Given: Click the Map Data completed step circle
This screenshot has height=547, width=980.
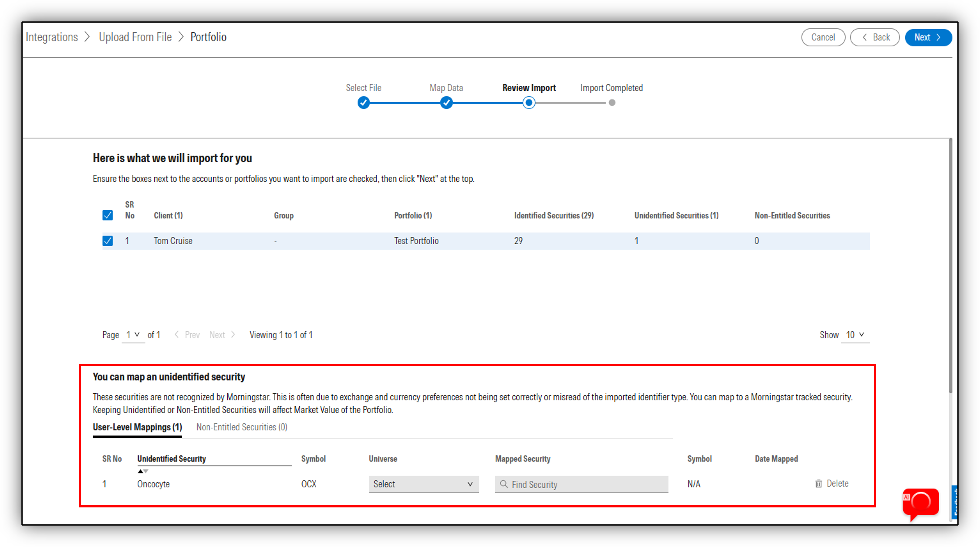Looking at the screenshot, I should coord(446,102).
